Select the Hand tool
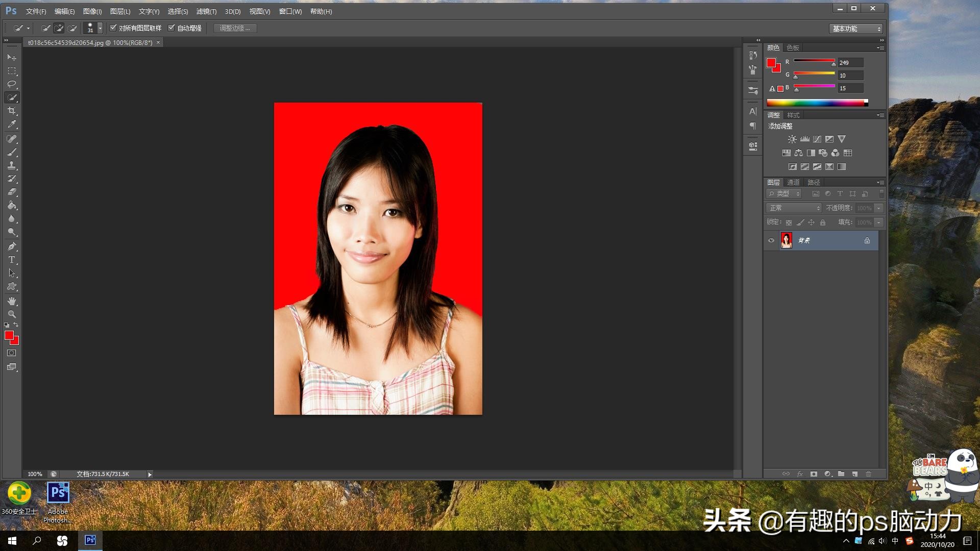This screenshot has height=551, width=980. (x=12, y=301)
